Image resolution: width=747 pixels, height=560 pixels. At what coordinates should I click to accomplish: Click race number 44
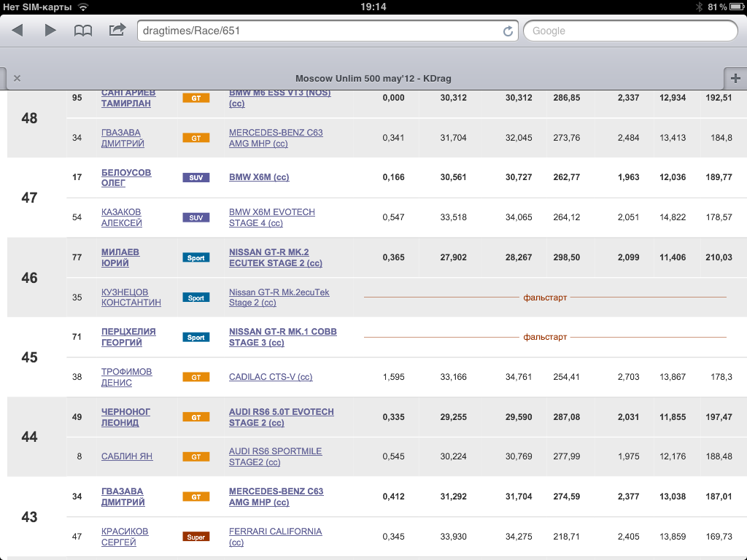point(29,437)
